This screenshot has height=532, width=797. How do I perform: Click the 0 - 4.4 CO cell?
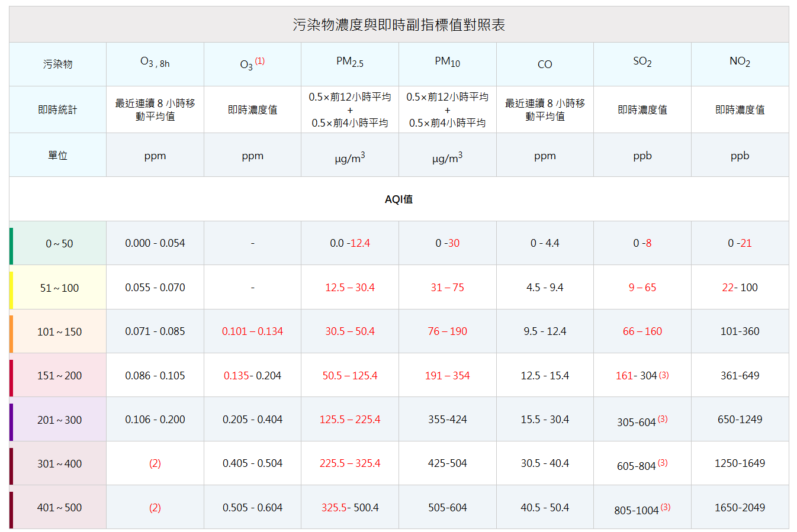(x=545, y=243)
